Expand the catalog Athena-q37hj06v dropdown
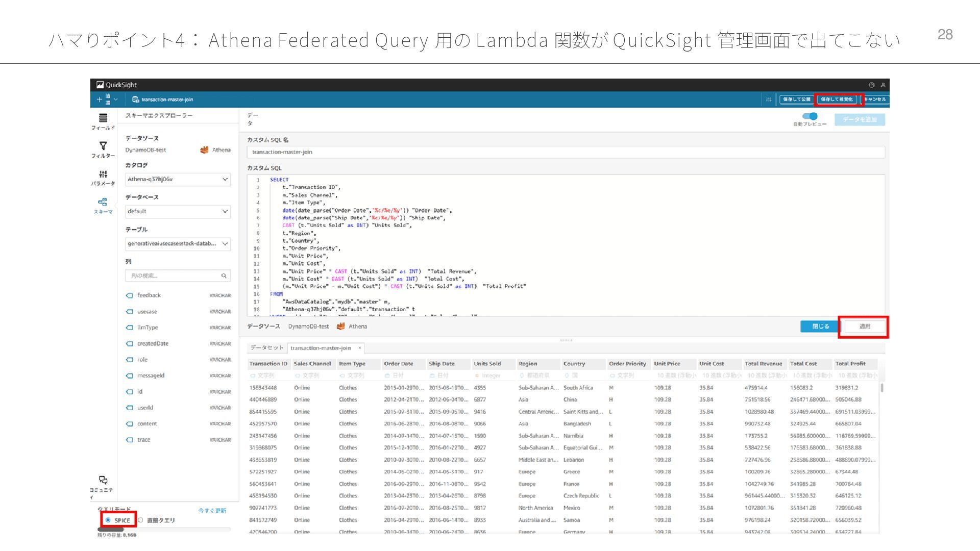 [x=178, y=180]
